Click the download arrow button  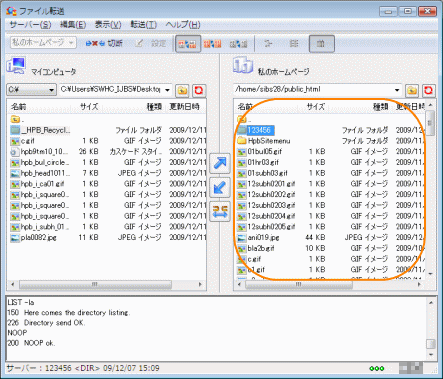[x=220, y=188]
